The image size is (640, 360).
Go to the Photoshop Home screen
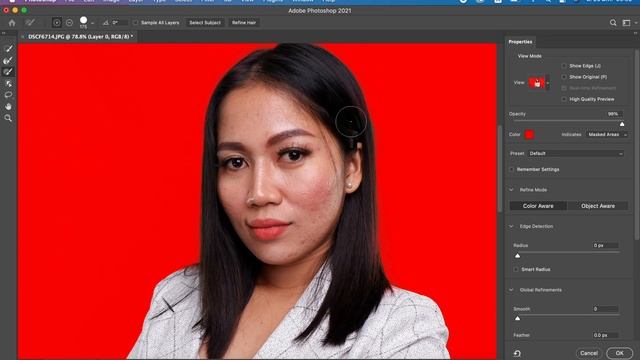(12, 23)
